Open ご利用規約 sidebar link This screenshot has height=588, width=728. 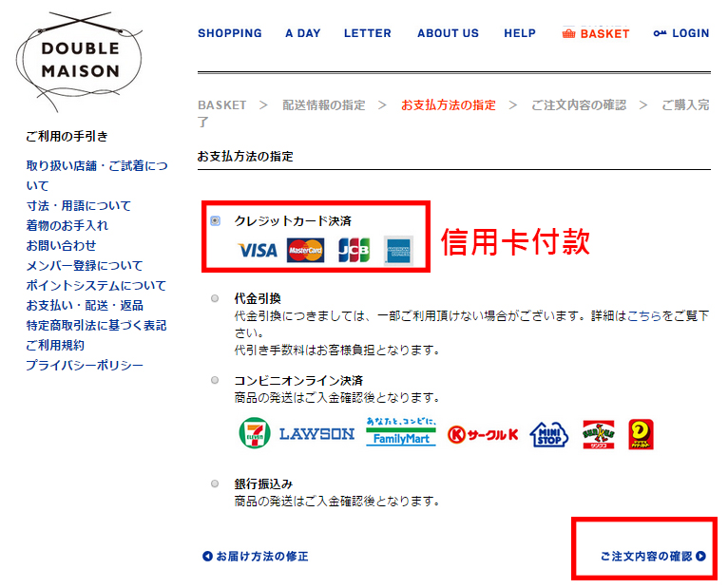click(x=55, y=345)
